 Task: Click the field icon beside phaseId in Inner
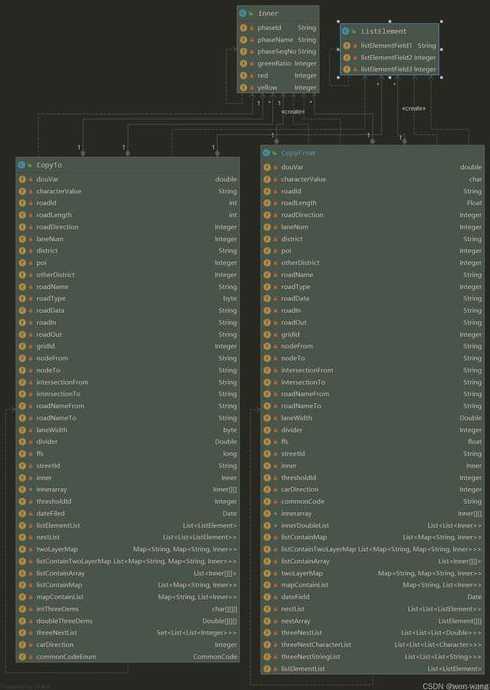tap(243, 28)
